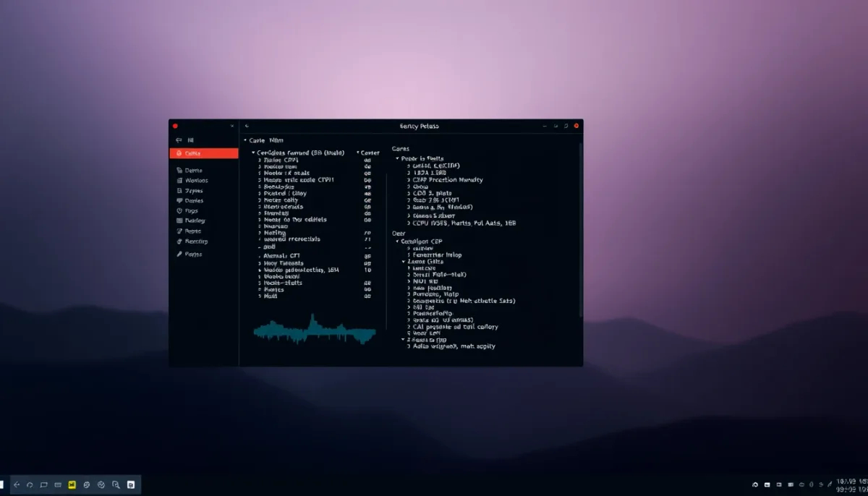The image size is (868, 496).
Task: Open the yellow app icon in the taskbar
Action: click(72, 484)
